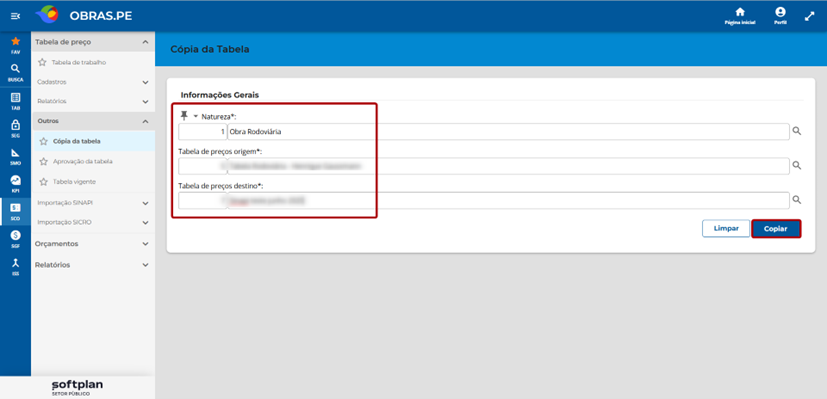Toggle favorite star for Aprovação da tabela
The image size is (827, 399).
point(43,161)
